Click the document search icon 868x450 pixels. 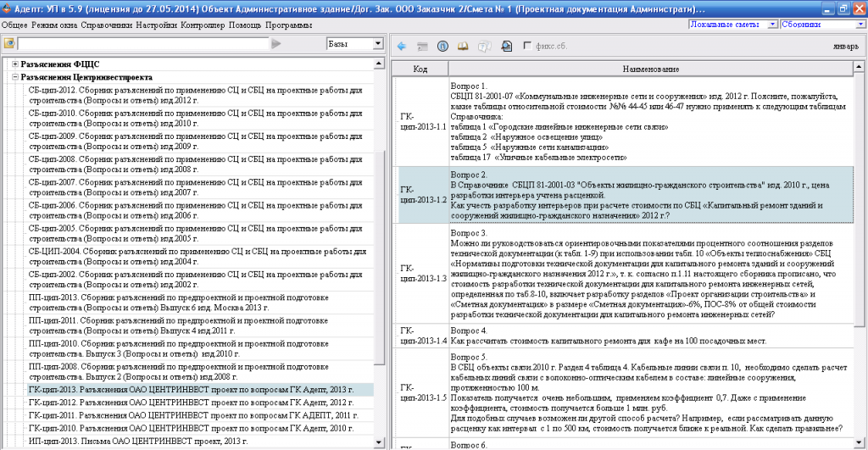pyautogui.click(x=506, y=47)
